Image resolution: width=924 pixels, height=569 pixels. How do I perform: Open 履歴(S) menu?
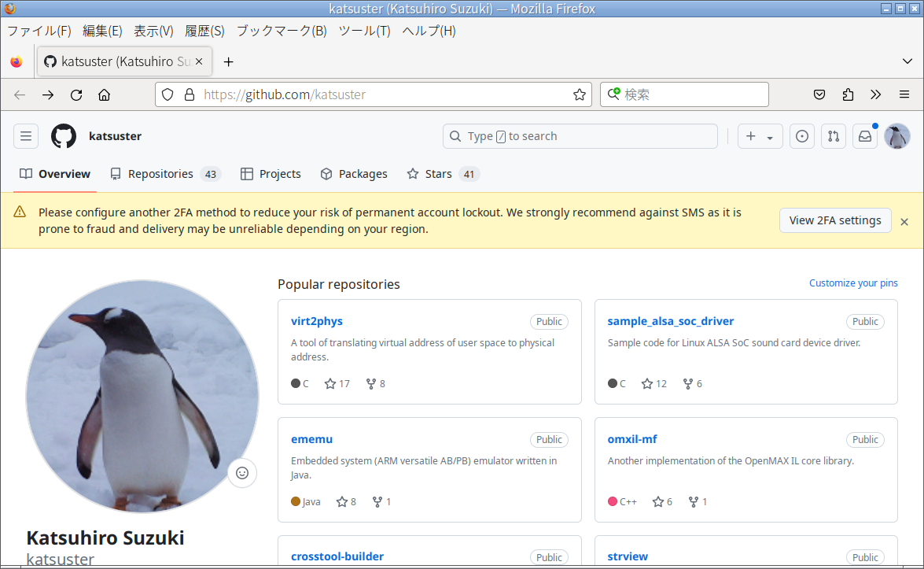[204, 31]
